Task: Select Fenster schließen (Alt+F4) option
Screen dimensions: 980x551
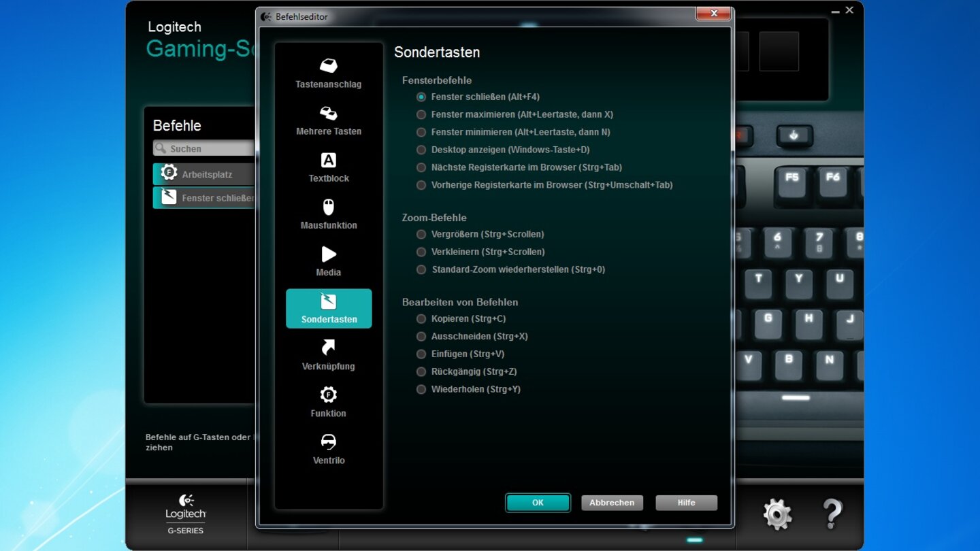Action: tap(478, 97)
